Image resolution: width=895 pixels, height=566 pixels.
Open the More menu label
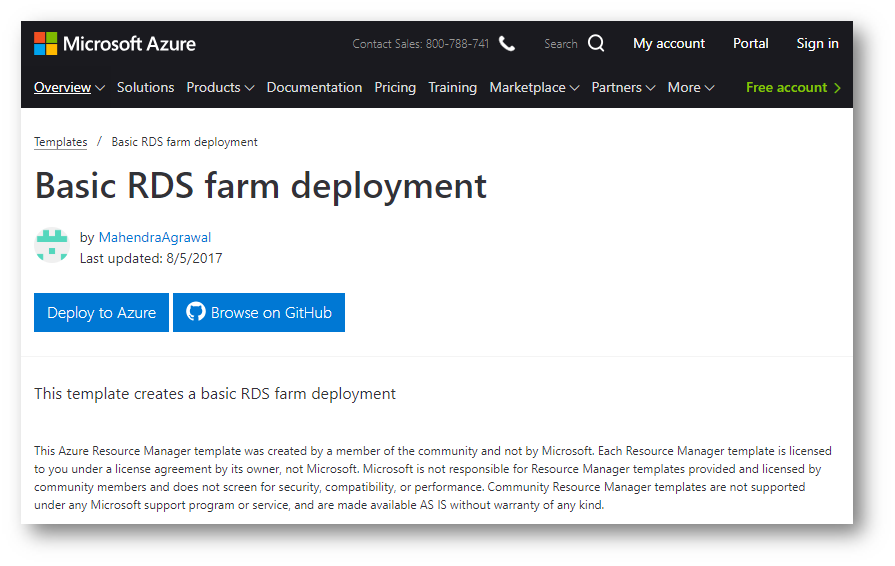pyautogui.click(x=684, y=87)
